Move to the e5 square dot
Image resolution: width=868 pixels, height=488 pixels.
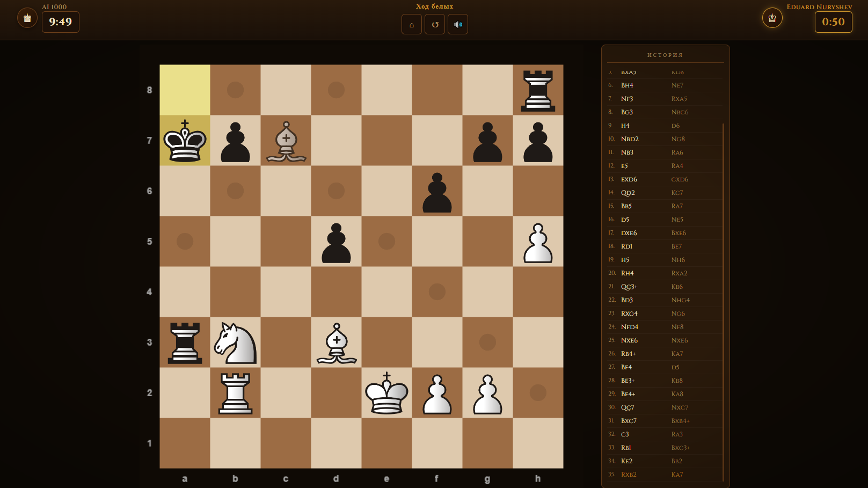387,242
